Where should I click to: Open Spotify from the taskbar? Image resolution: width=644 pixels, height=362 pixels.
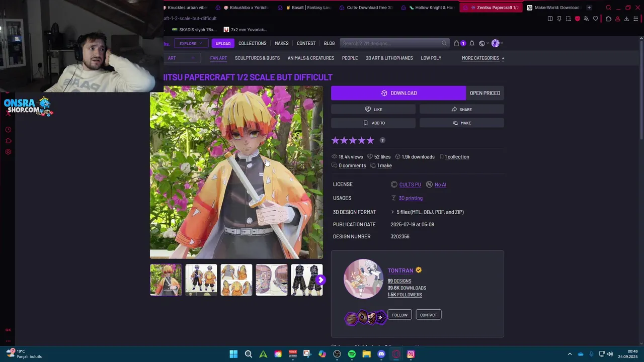tap(352, 354)
